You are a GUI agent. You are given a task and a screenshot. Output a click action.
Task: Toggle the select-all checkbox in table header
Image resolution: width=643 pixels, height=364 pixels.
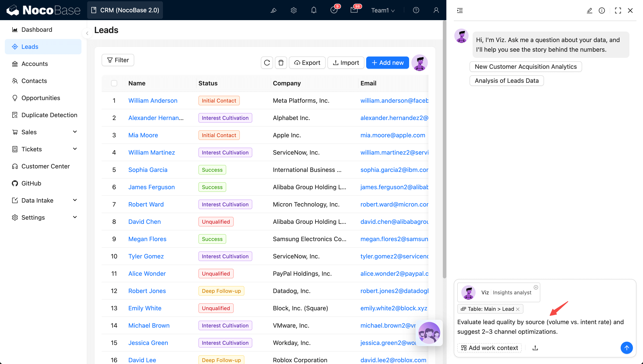(114, 83)
